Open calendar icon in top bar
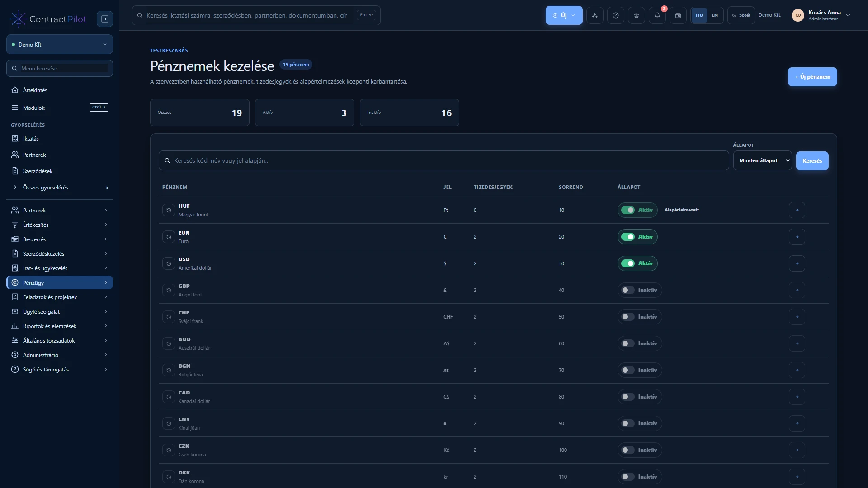Viewport: 868px width, 488px height. [678, 15]
